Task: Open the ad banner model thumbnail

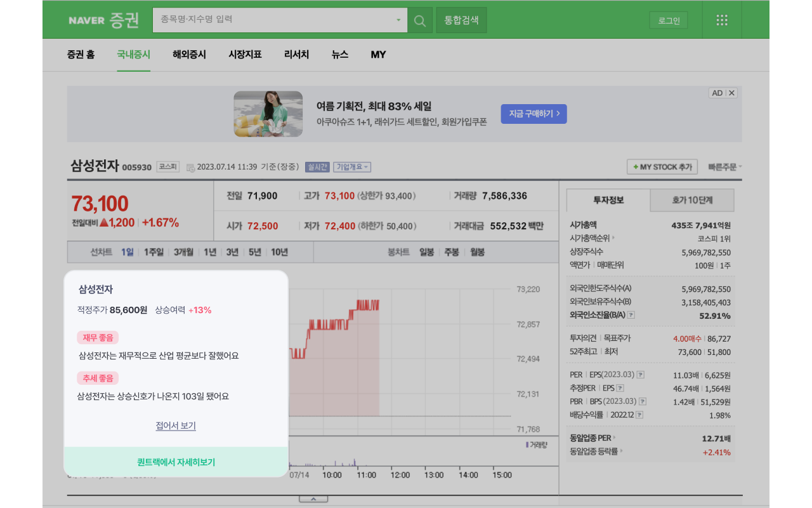Action: tap(268, 114)
